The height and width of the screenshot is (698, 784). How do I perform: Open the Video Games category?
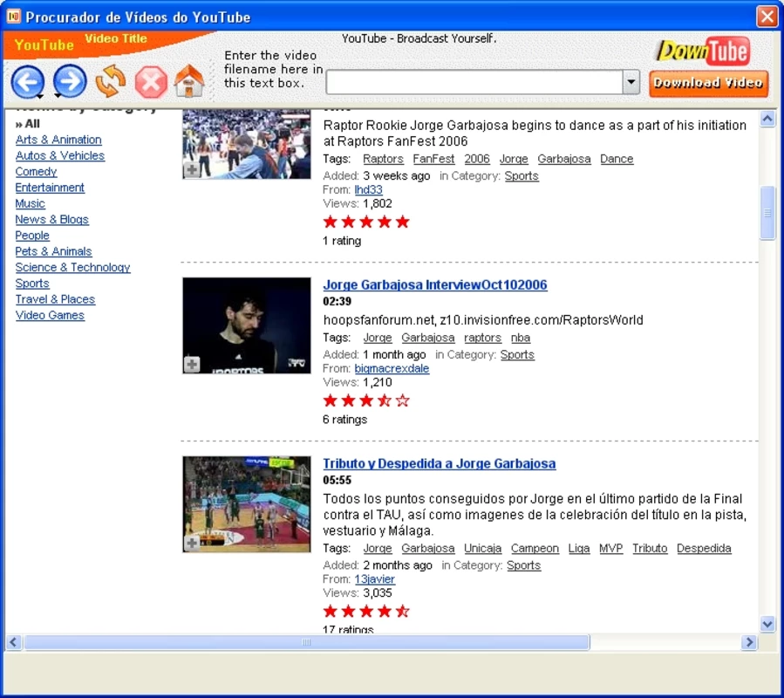tap(50, 315)
